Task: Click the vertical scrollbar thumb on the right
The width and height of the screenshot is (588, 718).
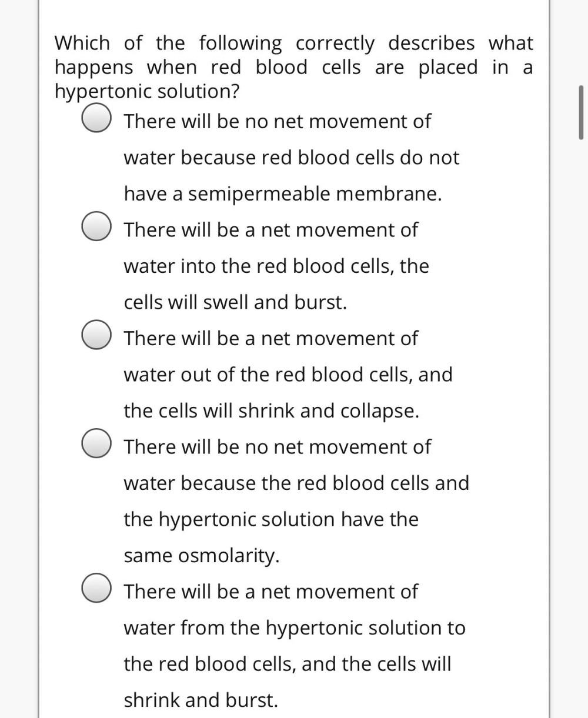Action: [581, 112]
